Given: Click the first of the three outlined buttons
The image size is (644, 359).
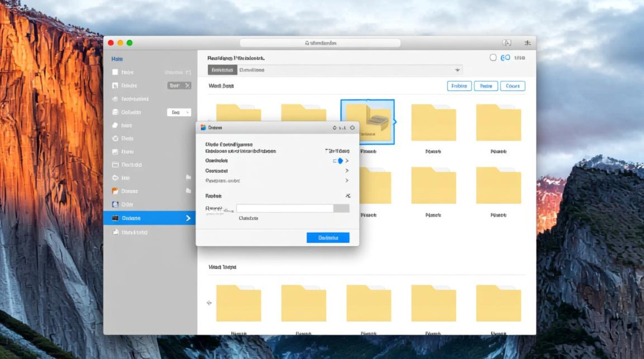Looking at the screenshot, I should [x=459, y=86].
